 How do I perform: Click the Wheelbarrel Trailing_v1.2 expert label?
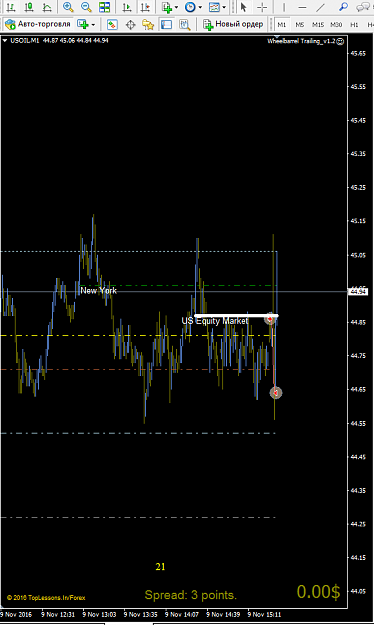pos(301,41)
